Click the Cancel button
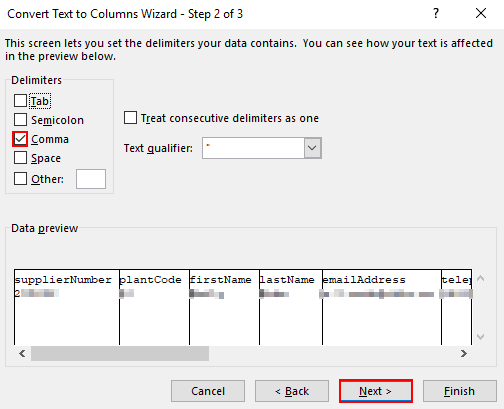Screen dimensions: 504x409 [208, 391]
